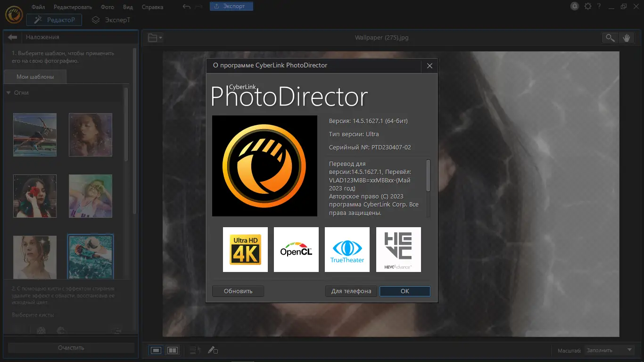Click the pen with square icon
The height and width of the screenshot is (362, 644).
[x=213, y=350]
